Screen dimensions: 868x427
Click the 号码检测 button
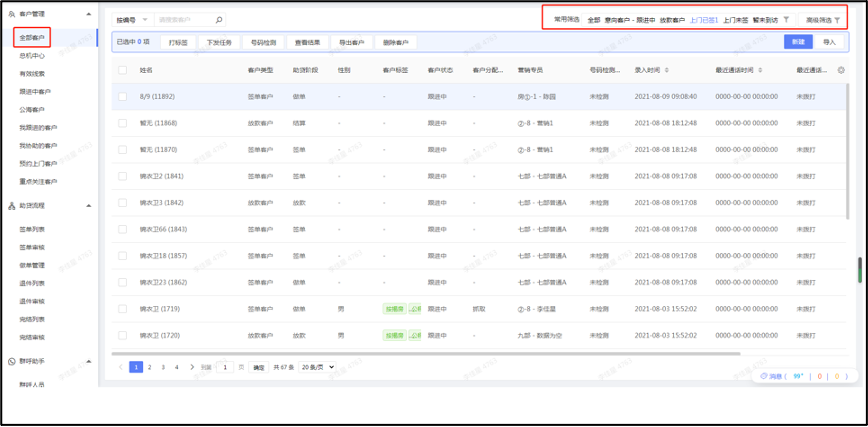pyautogui.click(x=264, y=42)
